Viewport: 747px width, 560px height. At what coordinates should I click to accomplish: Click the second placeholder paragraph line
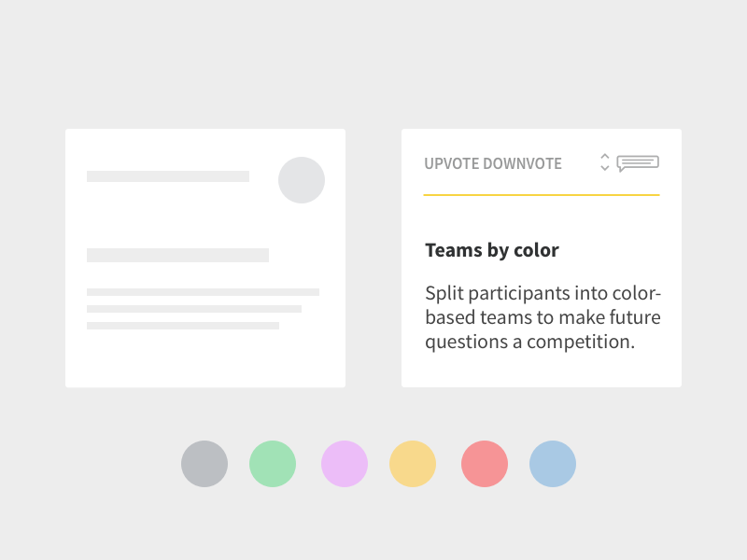tap(194, 309)
